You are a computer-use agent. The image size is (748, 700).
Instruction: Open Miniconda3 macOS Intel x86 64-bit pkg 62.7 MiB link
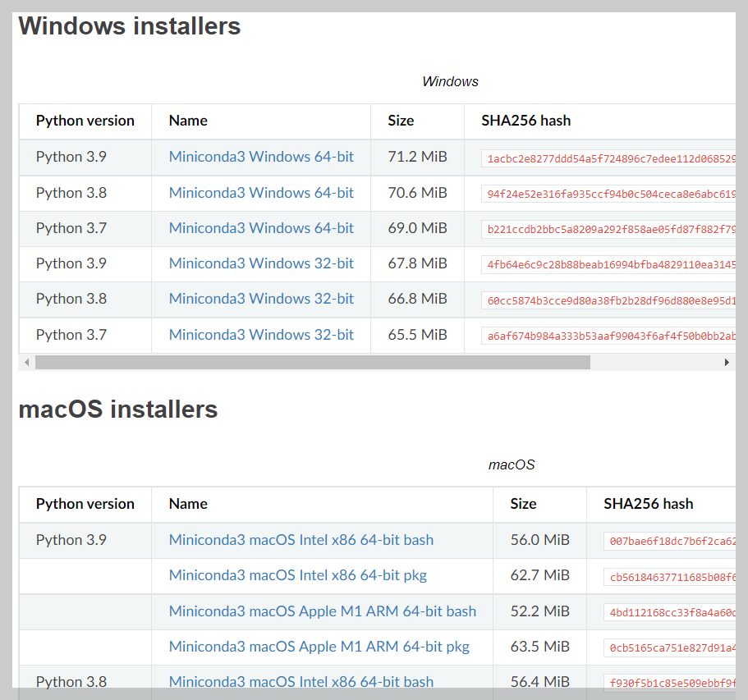click(x=298, y=575)
